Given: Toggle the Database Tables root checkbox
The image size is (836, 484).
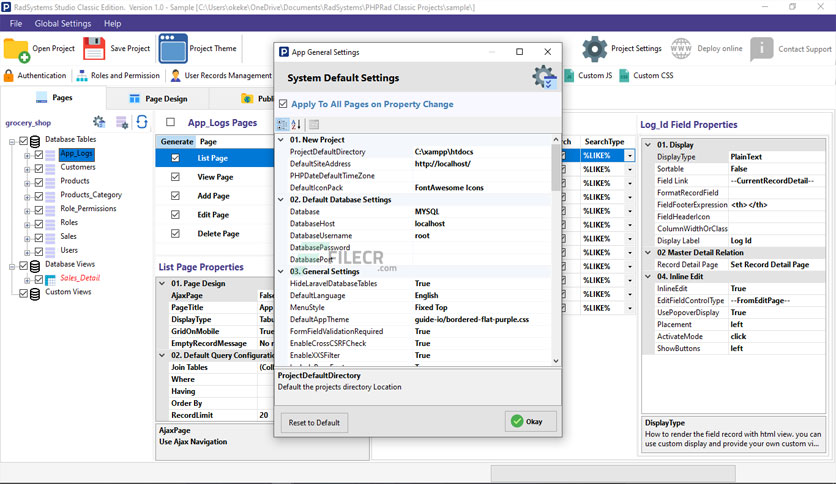Looking at the screenshot, I should [23, 141].
